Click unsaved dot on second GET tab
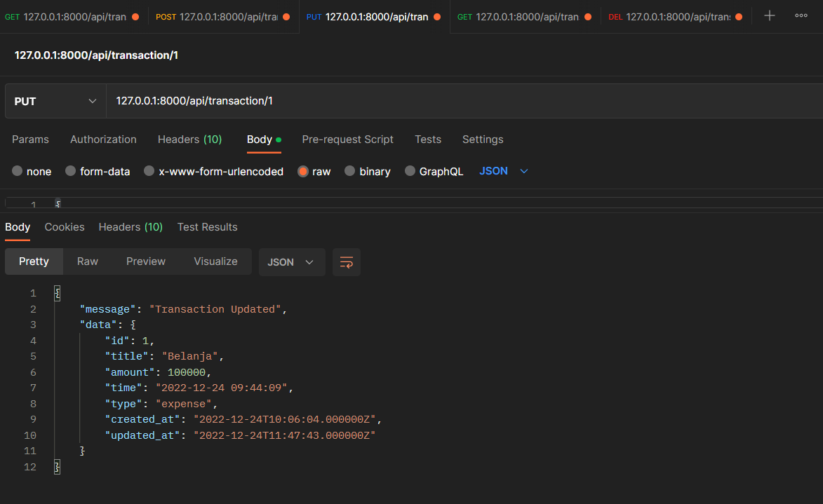Image resolution: width=823 pixels, height=504 pixels. click(x=588, y=17)
